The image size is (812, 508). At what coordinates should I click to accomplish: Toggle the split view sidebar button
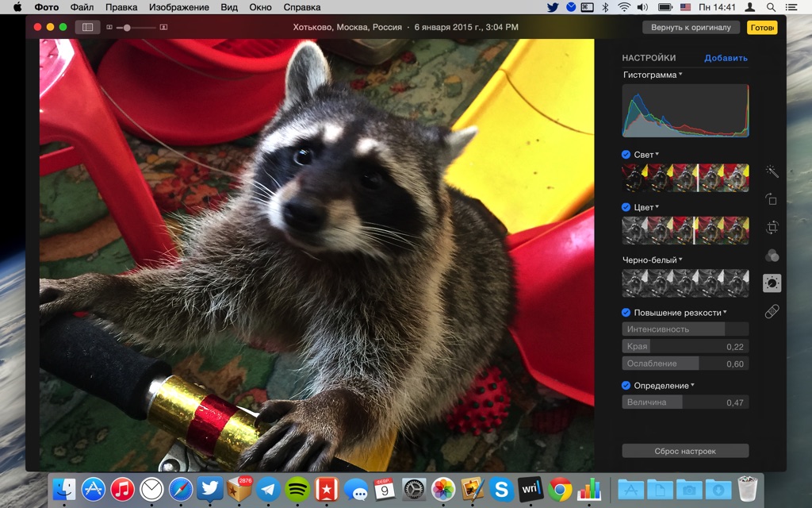(x=87, y=27)
